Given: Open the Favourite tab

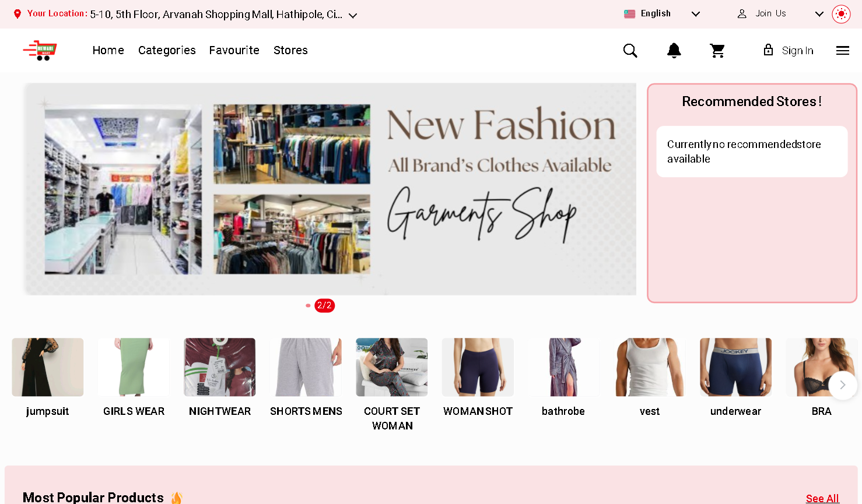Looking at the screenshot, I should (234, 51).
